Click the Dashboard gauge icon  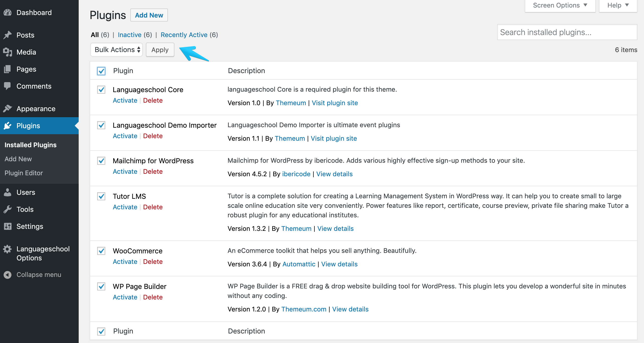(8, 13)
